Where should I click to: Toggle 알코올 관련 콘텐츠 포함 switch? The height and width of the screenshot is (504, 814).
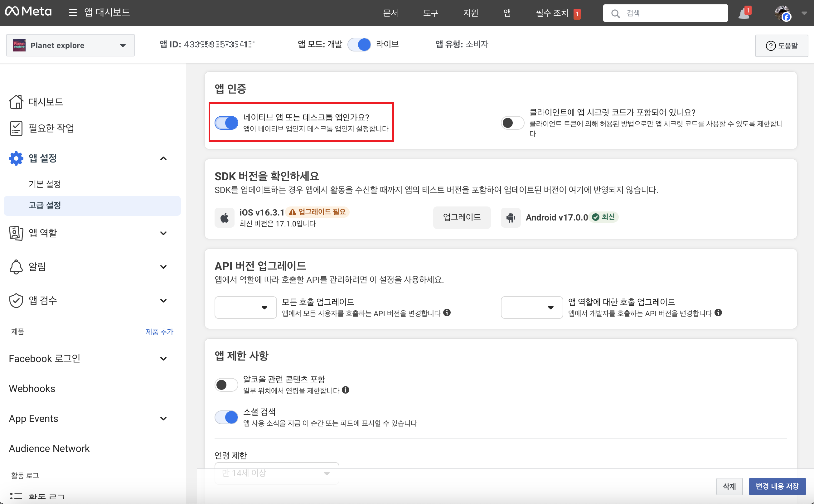click(226, 385)
